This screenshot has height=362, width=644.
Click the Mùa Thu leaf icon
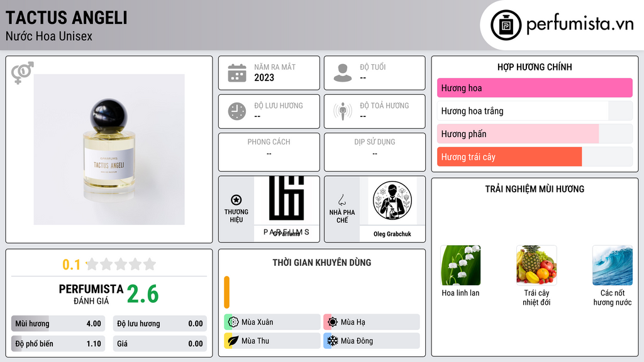[x=233, y=341]
